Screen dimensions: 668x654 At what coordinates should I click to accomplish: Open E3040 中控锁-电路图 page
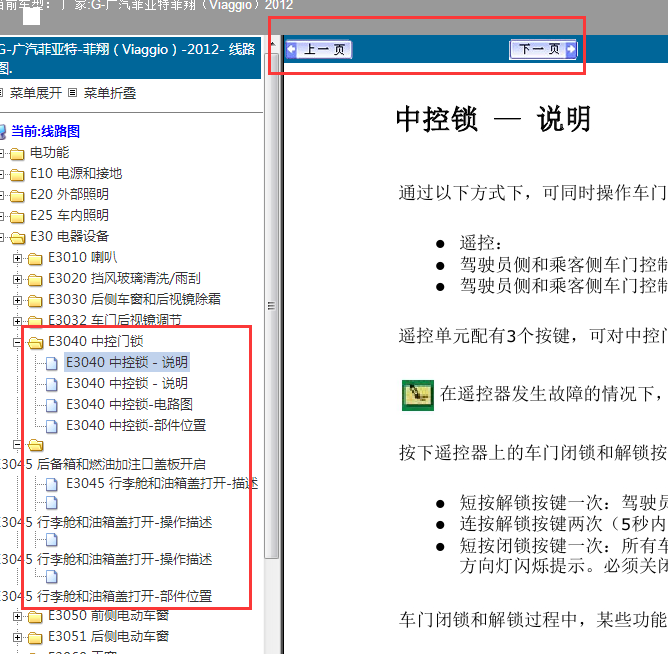(129, 404)
